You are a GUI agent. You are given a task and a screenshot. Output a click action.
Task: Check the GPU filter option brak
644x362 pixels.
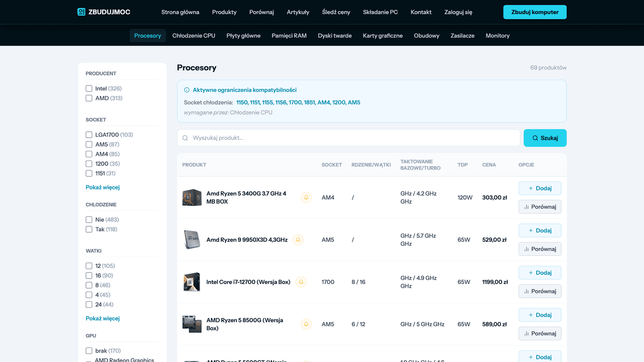pos(89,351)
